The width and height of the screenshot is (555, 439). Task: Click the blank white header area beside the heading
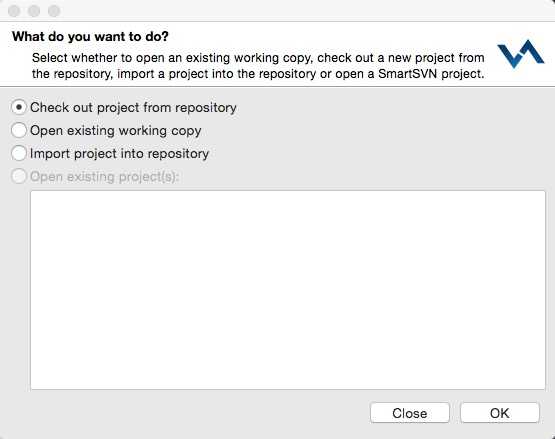[x=329, y=36]
